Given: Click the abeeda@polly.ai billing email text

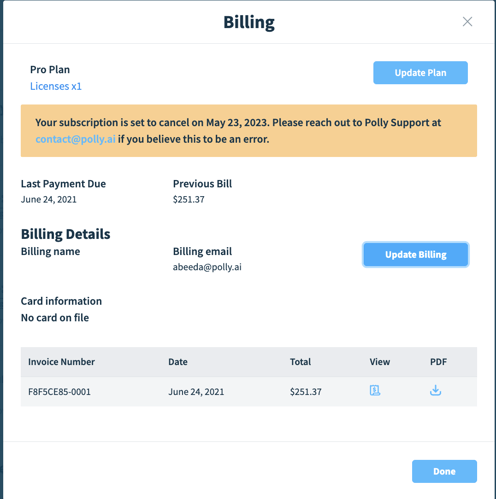Looking at the screenshot, I should tap(207, 267).
